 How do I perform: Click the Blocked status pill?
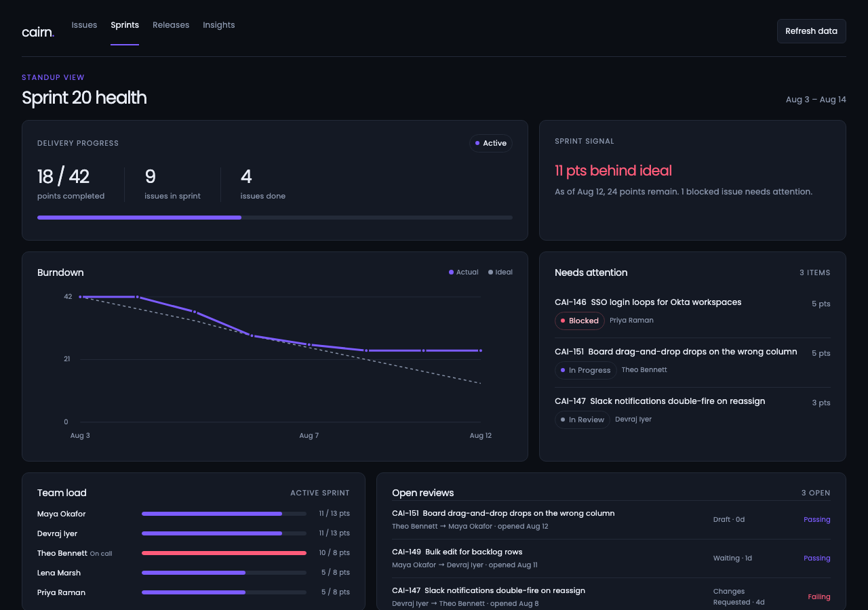pyautogui.click(x=580, y=321)
